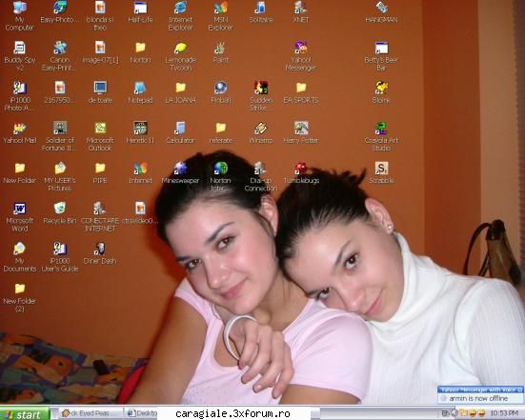Launch the HANGMAN game icon

point(381,12)
